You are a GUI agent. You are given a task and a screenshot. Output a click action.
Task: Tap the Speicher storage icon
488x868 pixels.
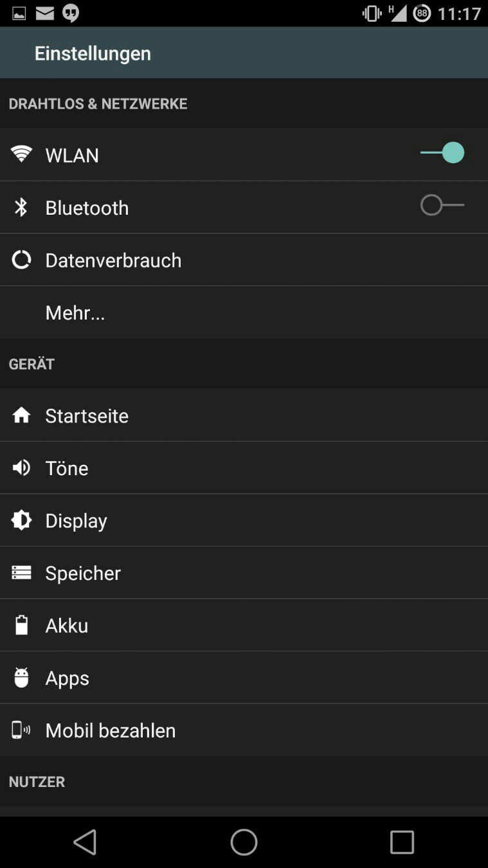[x=21, y=572]
